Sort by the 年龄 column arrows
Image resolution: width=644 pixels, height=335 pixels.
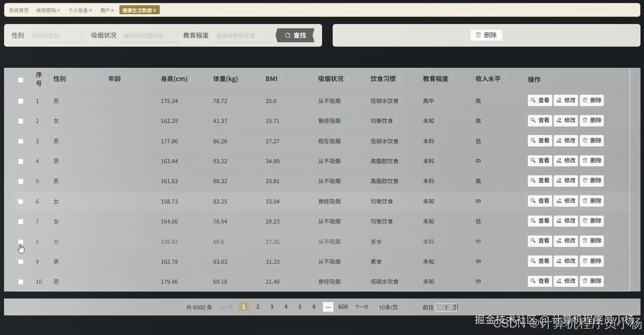click(125, 79)
